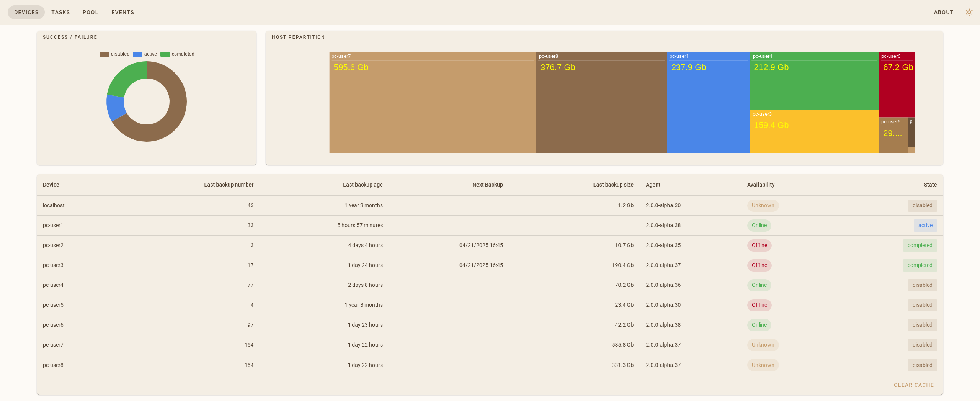Sort by the State column header

[930, 185]
